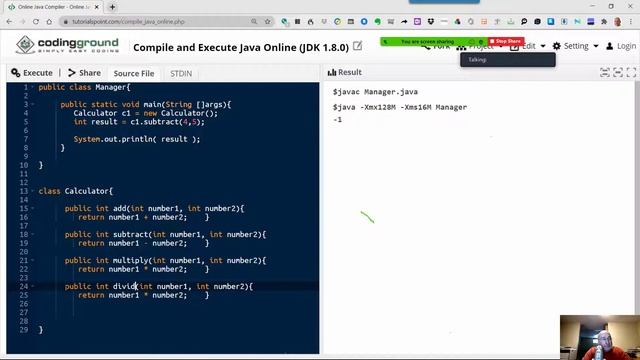Click the webcam video thumbnail
The width and height of the screenshot is (640, 360).
click(600, 337)
